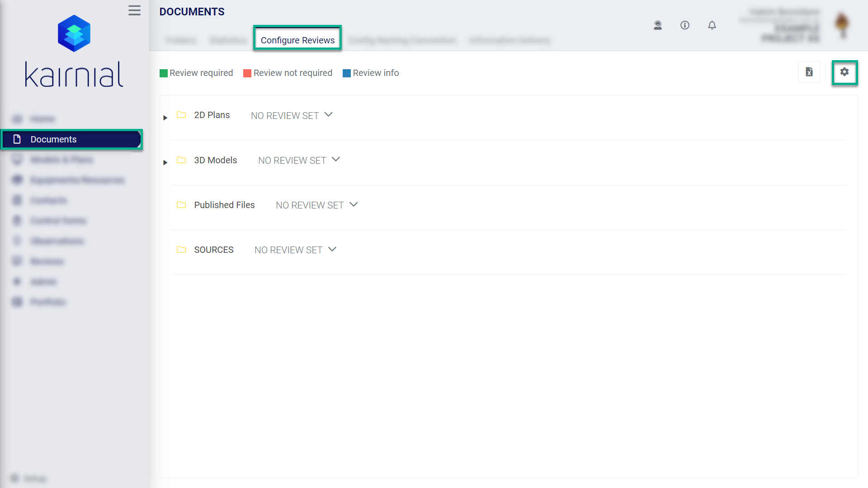Open NO REVIEW SET dropdown for SOURCES
The height and width of the screenshot is (488, 868).
[332, 249]
